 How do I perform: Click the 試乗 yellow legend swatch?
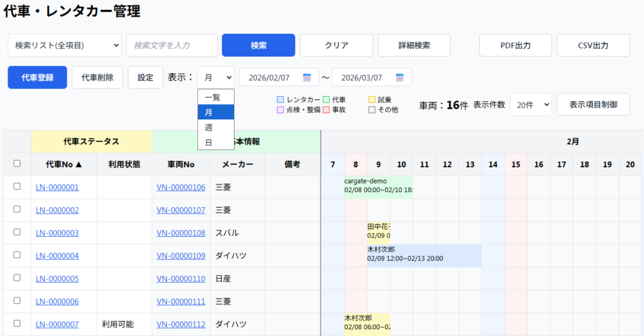coord(372,100)
